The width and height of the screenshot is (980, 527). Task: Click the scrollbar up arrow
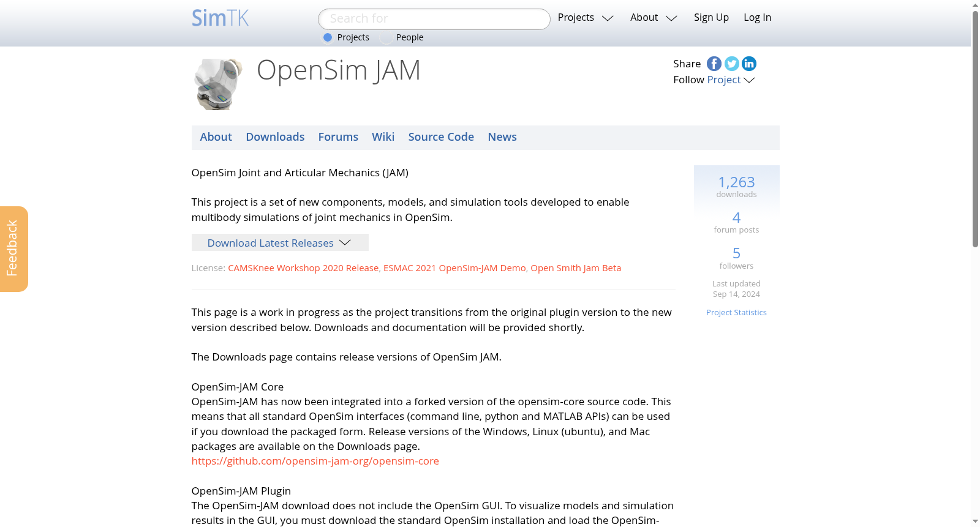point(975,5)
